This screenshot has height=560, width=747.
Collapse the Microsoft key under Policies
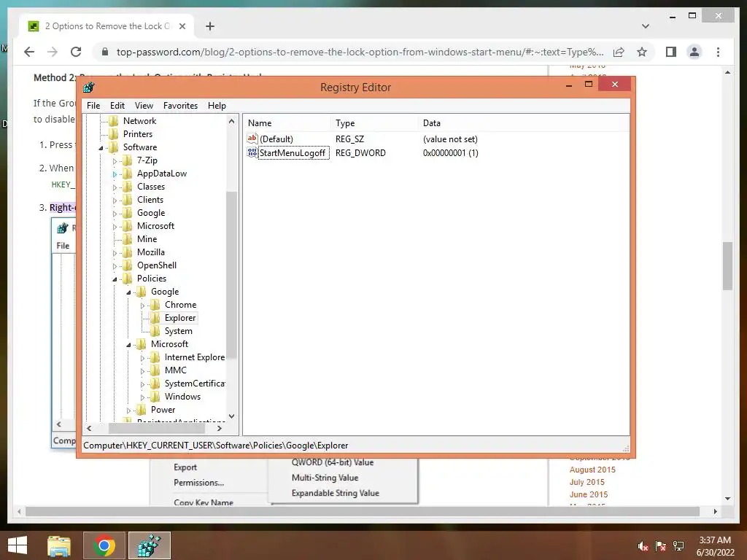pyautogui.click(x=128, y=345)
